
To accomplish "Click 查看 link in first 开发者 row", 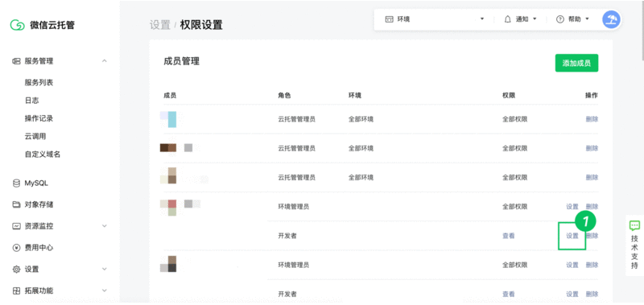I will click(x=509, y=236).
